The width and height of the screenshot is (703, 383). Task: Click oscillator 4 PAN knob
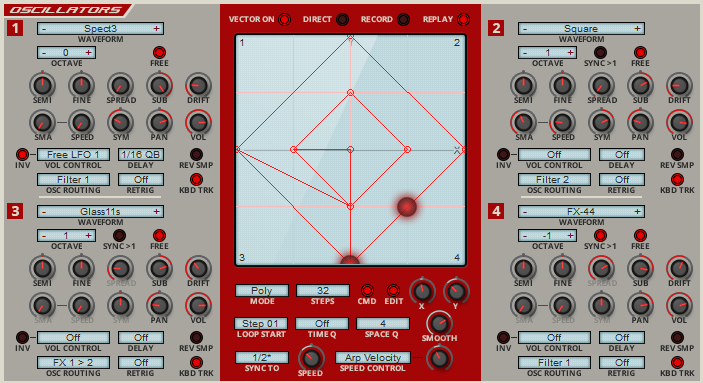640,305
